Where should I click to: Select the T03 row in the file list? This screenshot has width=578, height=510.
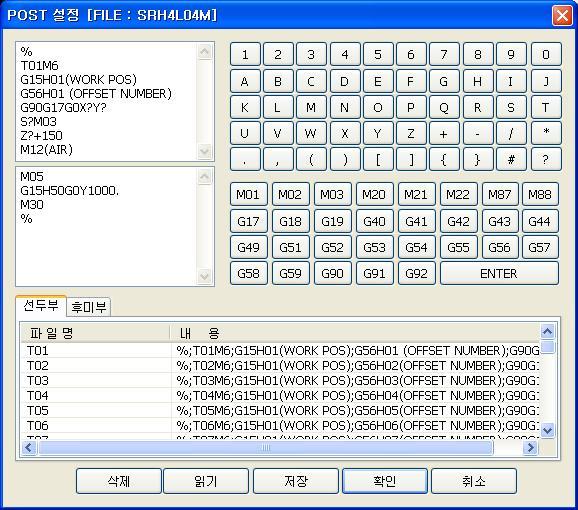point(280,381)
